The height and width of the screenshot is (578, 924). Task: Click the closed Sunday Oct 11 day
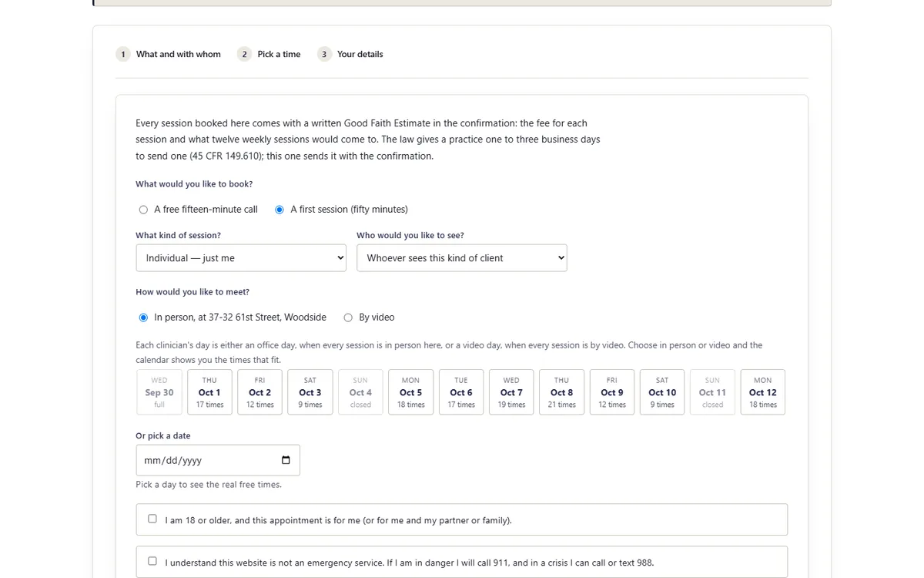pos(713,392)
